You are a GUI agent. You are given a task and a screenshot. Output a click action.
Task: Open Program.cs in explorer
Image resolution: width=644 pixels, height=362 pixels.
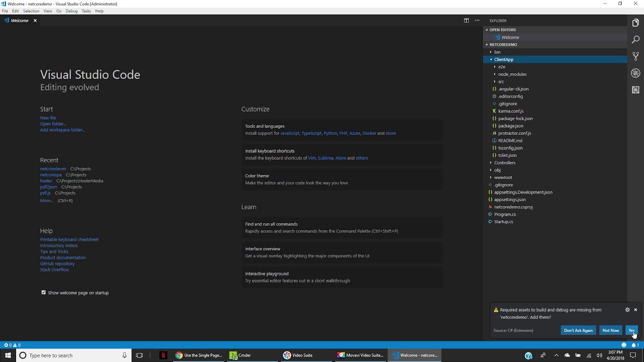[555, 214]
